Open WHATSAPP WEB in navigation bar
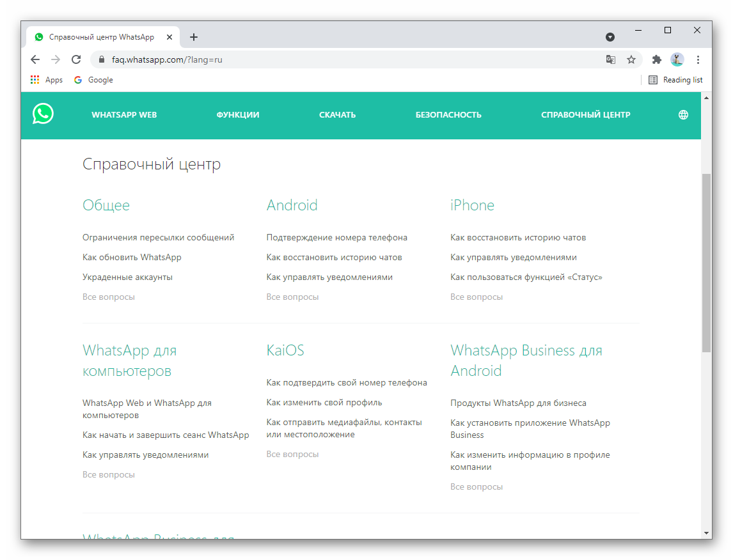The image size is (733, 560). (124, 115)
